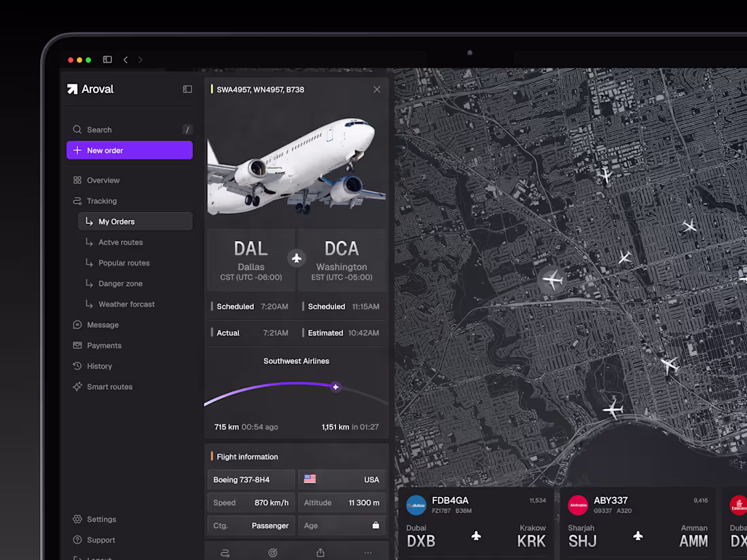Go back with the browser back arrow
Viewport: 747px width, 560px height.
coord(126,60)
